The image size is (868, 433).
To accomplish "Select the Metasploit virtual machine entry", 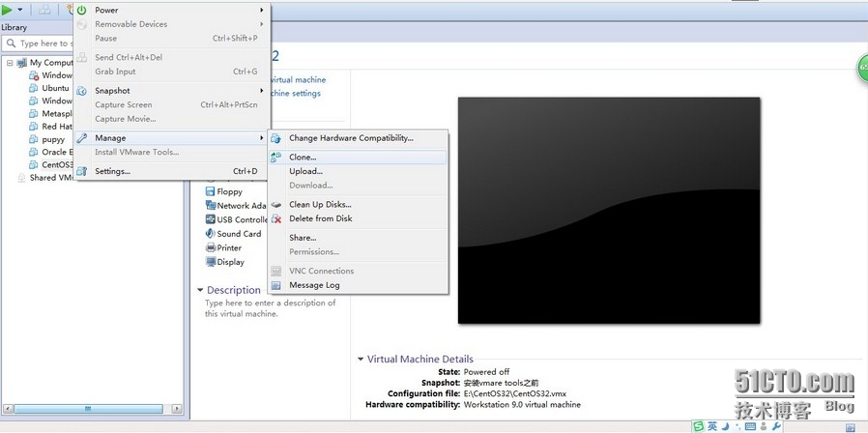I will click(x=57, y=113).
